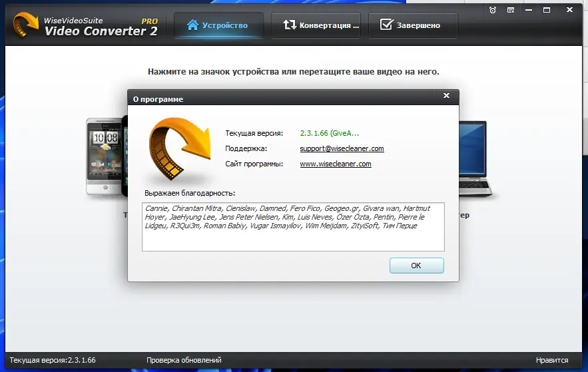Click the OK button in the About dialog
This screenshot has height=372, width=588.
(x=417, y=266)
